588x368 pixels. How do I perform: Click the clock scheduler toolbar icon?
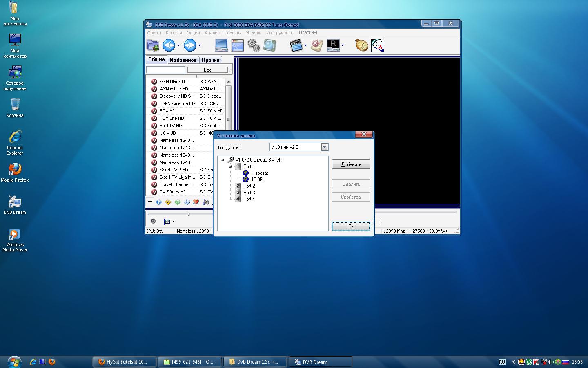[x=377, y=45]
